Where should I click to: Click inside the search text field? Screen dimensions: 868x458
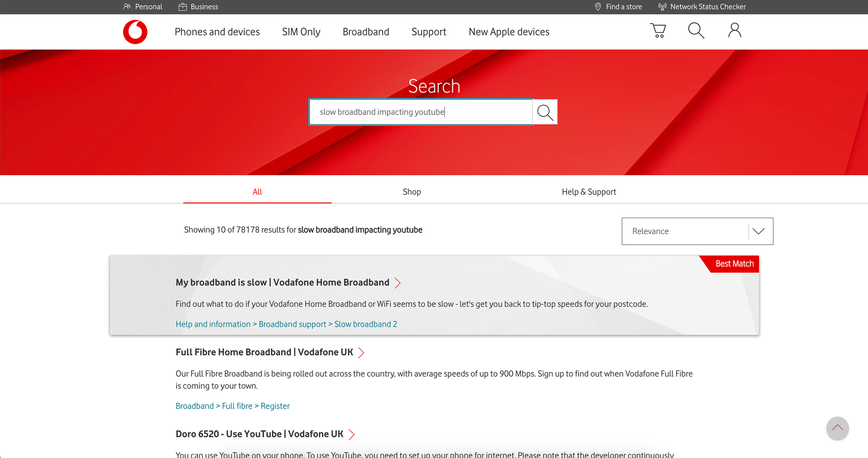pos(420,112)
